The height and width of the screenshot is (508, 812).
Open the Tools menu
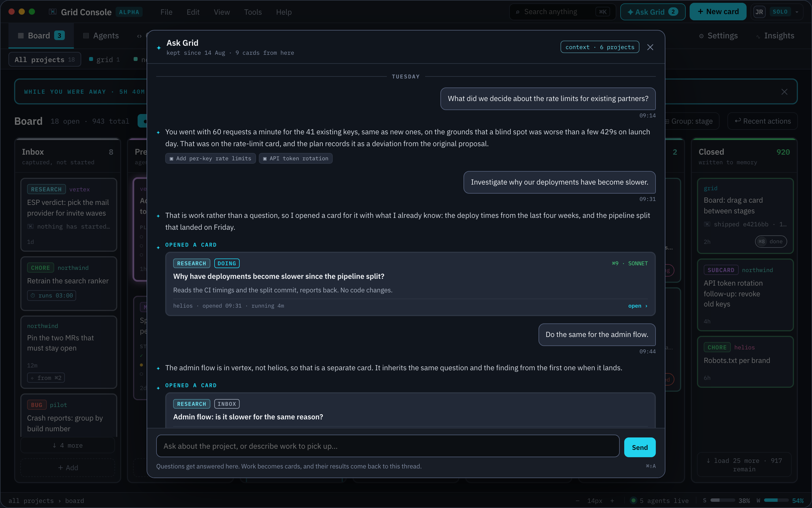click(x=253, y=12)
